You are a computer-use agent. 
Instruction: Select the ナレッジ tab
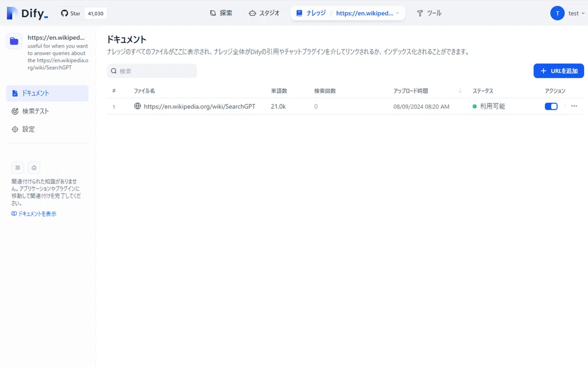[x=311, y=13]
